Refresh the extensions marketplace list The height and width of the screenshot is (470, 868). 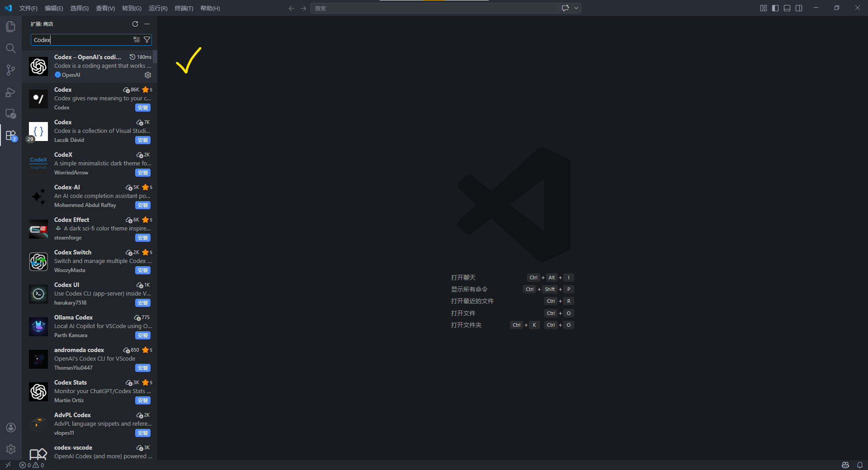[x=135, y=24]
